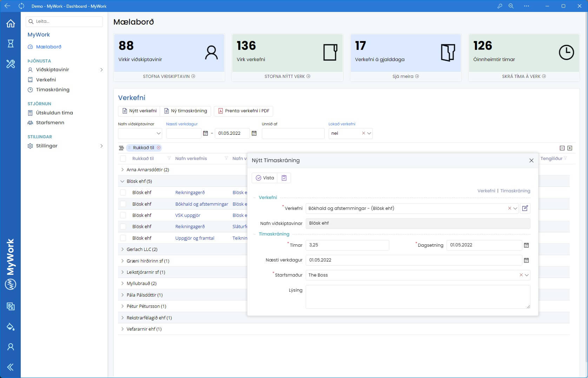Click Nýtt verkefni button
This screenshot has height=378, width=588.
click(139, 111)
